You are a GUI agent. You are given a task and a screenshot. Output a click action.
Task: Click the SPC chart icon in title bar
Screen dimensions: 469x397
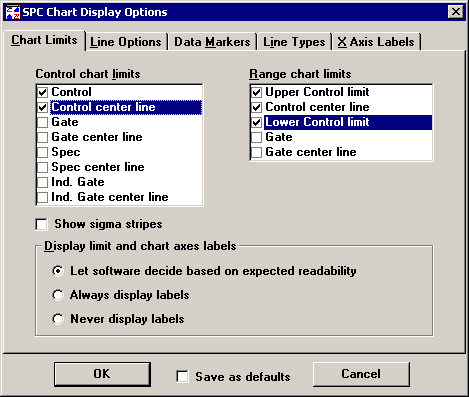coord(13,12)
